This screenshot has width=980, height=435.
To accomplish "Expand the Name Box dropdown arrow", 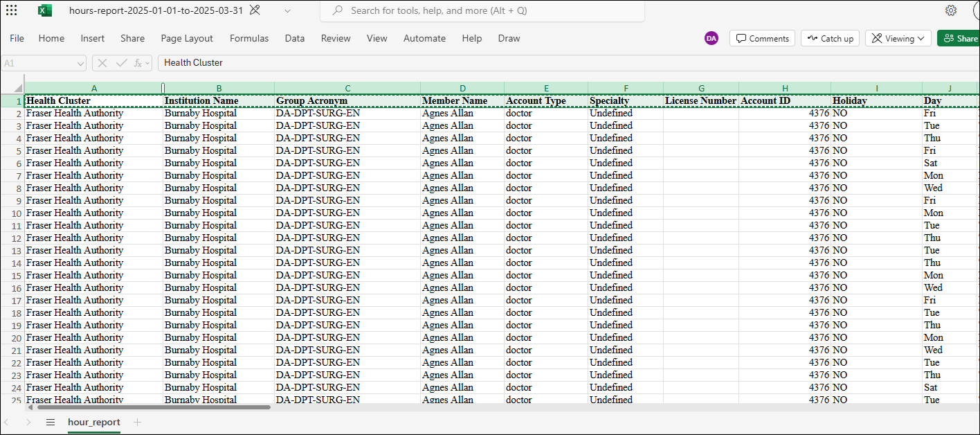I will [x=80, y=63].
